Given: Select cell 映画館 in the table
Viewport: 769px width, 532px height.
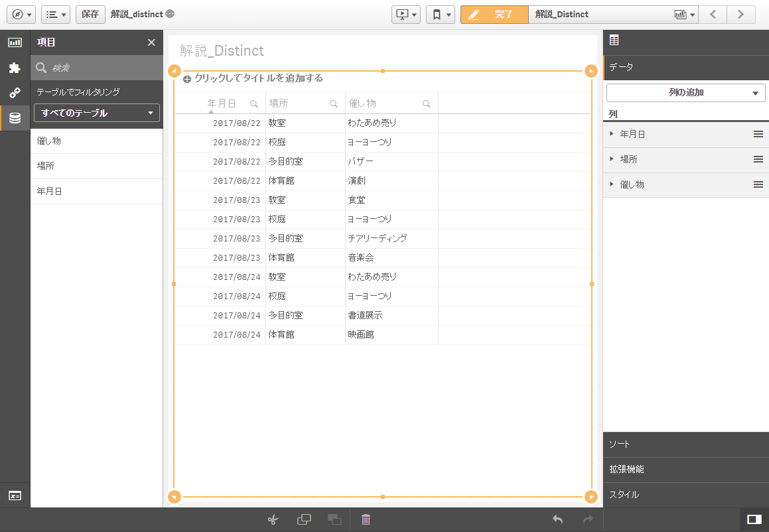Looking at the screenshot, I should [391, 334].
